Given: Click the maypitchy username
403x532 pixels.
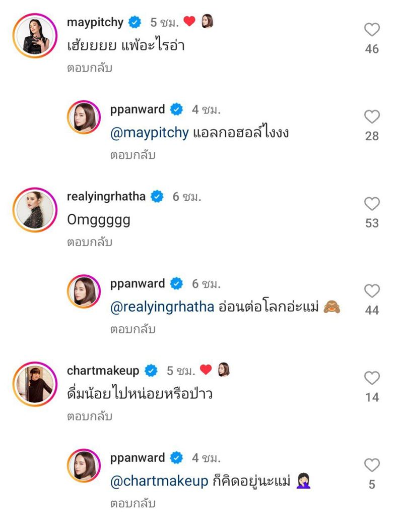Looking at the screenshot, I should click(95, 22).
